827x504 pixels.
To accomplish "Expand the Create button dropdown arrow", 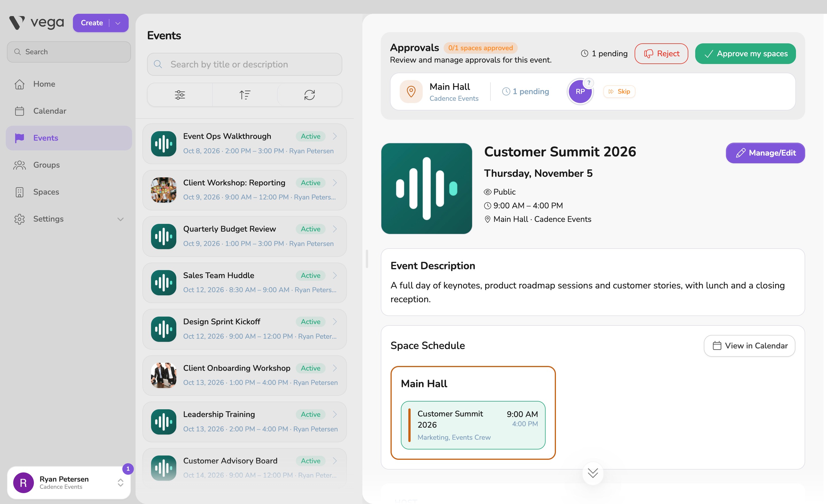I will 118,23.
